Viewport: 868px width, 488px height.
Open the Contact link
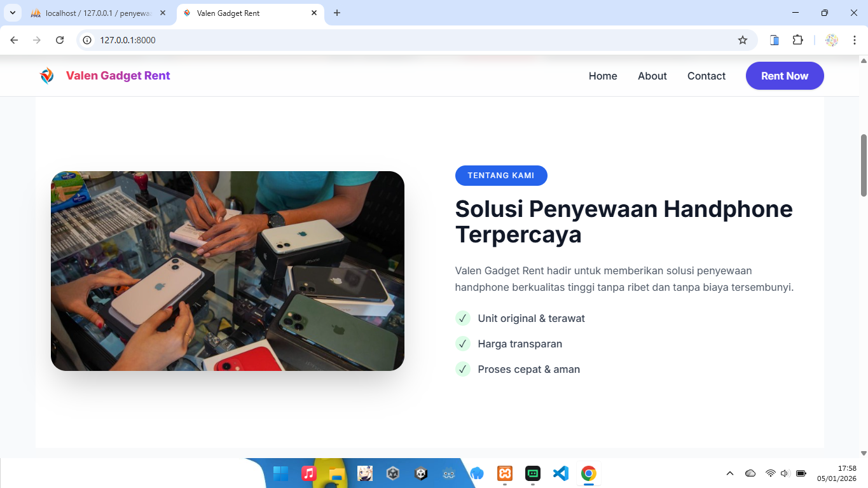pos(706,76)
